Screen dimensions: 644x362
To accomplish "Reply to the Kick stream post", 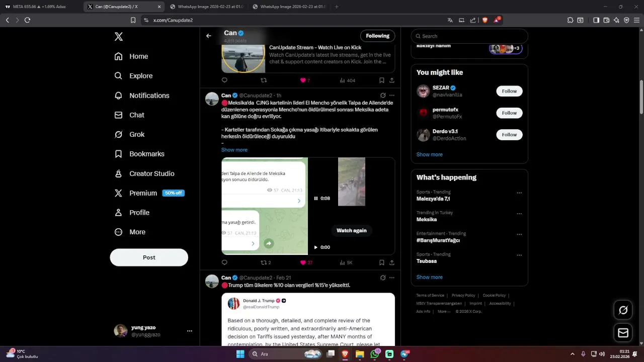I will pos(224,80).
